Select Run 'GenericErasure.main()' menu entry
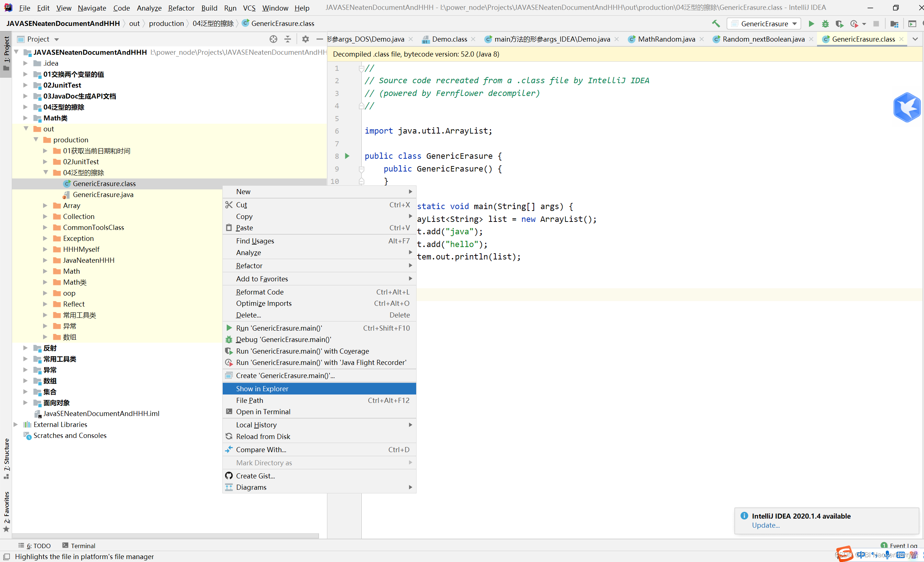 click(x=319, y=328)
